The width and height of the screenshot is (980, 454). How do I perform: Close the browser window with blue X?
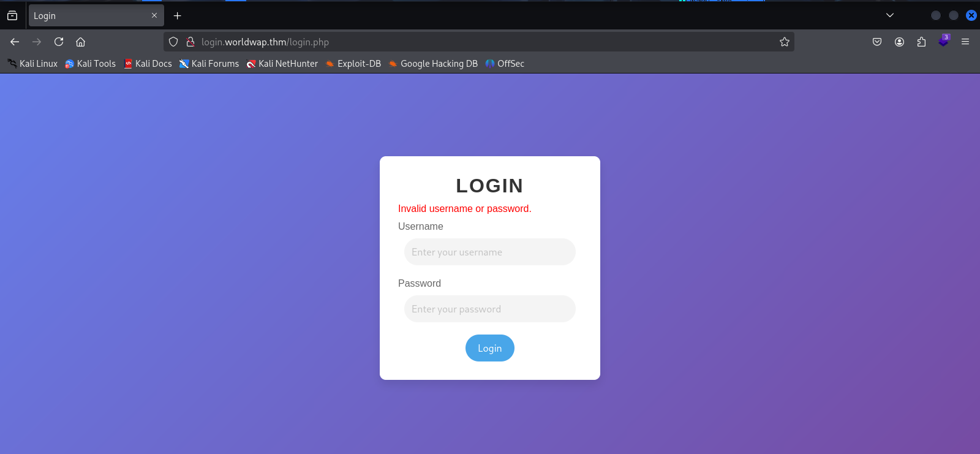point(971,15)
